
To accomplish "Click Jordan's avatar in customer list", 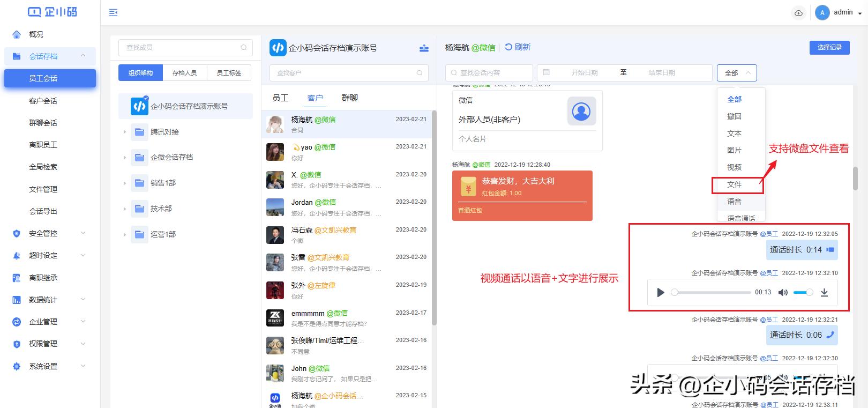I will 275,207.
